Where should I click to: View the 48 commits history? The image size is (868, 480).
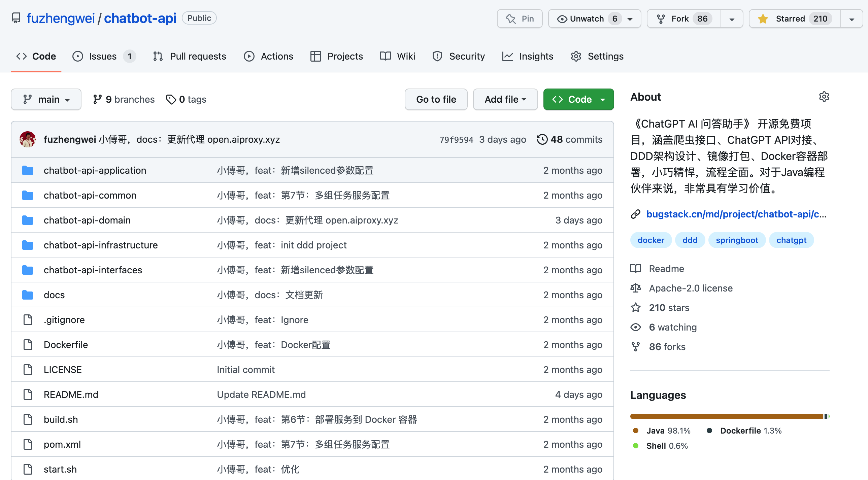pyautogui.click(x=570, y=139)
